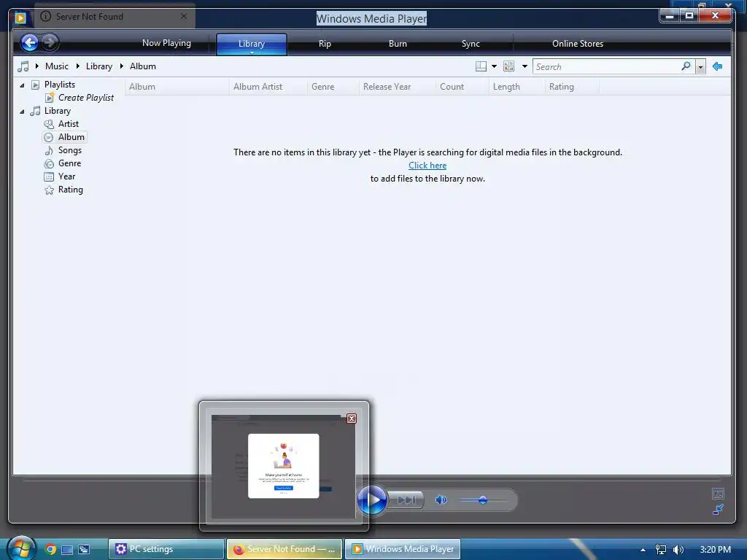The height and width of the screenshot is (560, 747).
Task: Open the layout options dropdown arrow
Action: [494, 66]
